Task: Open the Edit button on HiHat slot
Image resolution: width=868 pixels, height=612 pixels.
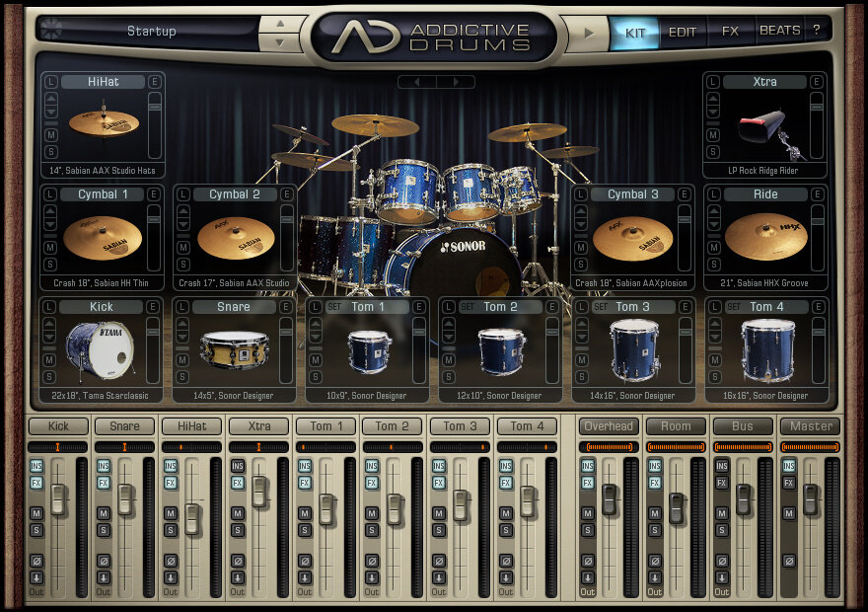Action: pyautogui.click(x=155, y=82)
